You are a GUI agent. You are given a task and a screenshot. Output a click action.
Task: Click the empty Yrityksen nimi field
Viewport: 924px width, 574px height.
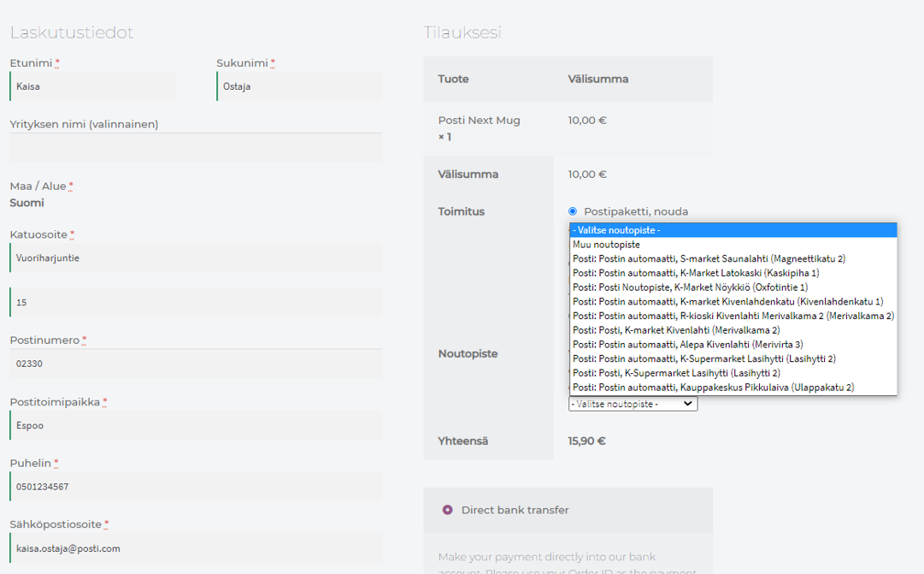coord(196,147)
